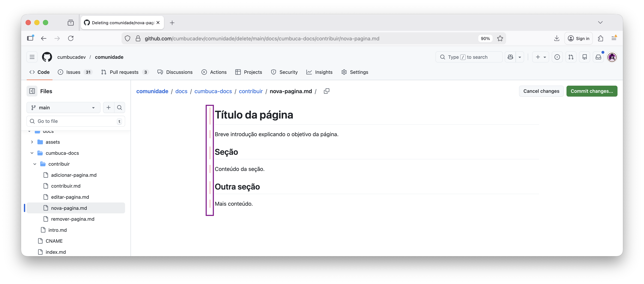Toggle the browser sidebar icon

pos(30,38)
